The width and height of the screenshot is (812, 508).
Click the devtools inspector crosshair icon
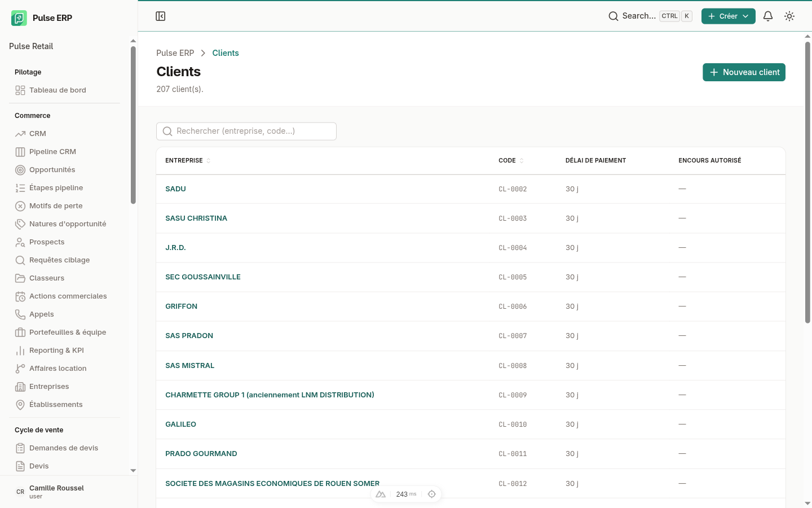coord(432,494)
